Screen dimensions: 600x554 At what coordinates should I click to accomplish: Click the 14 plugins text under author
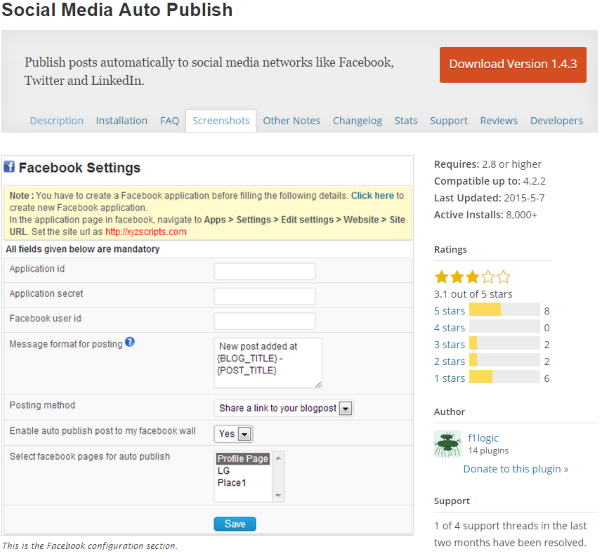click(x=488, y=451)
